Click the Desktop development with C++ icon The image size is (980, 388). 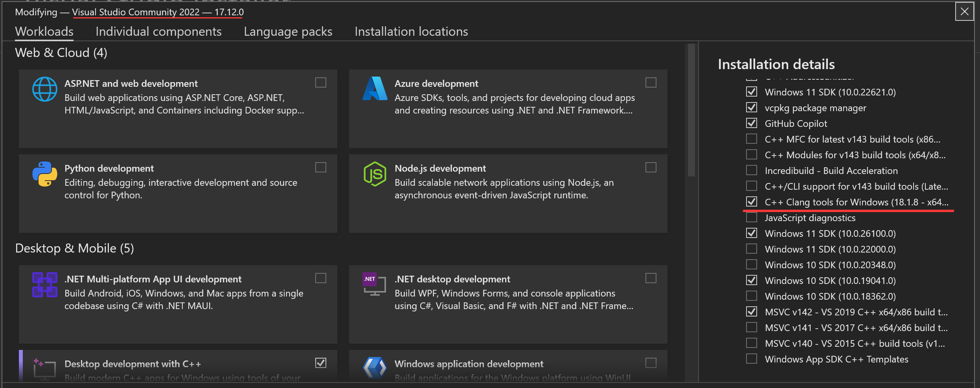point(44,368)
